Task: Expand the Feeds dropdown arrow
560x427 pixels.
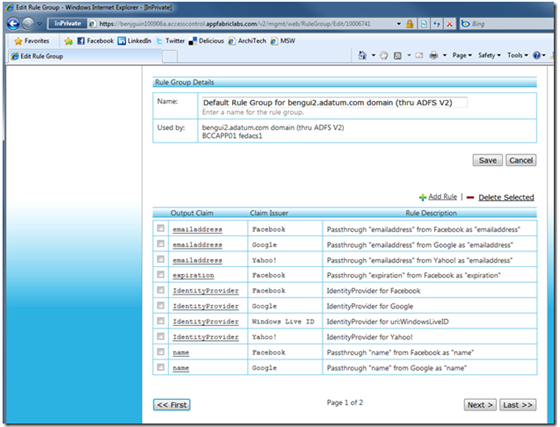Action: click(x=409, y=55)
